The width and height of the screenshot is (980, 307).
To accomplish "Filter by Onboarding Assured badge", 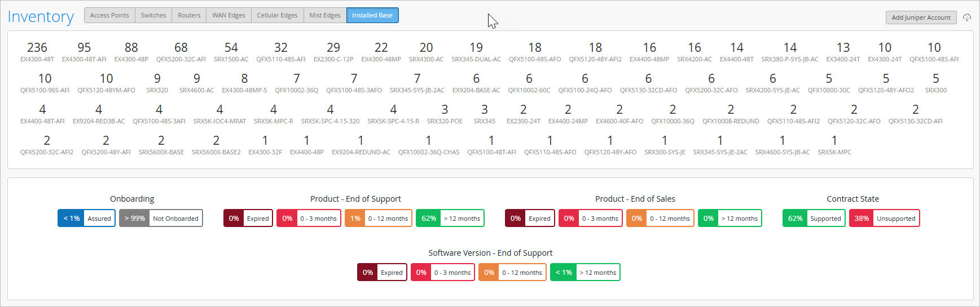I will [x=86, y=218].
